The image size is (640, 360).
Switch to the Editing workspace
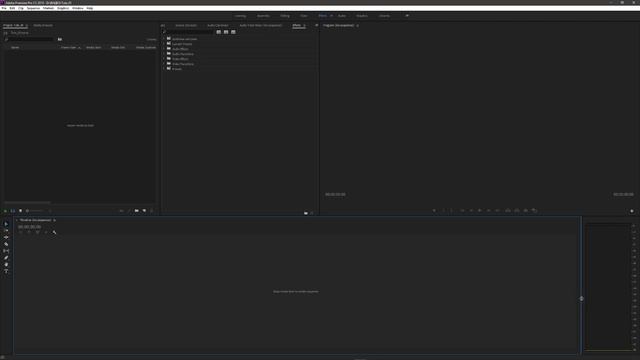285,16
